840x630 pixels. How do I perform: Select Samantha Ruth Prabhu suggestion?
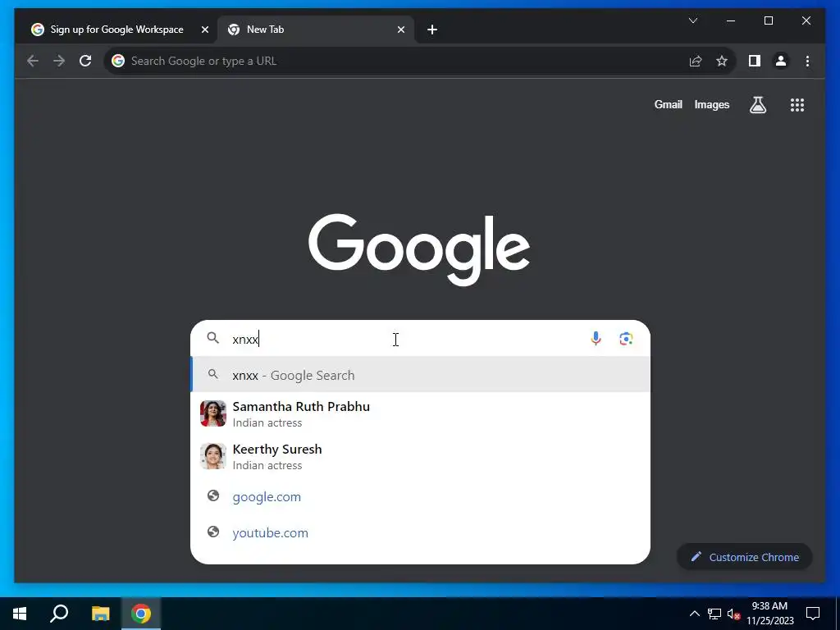421,413
